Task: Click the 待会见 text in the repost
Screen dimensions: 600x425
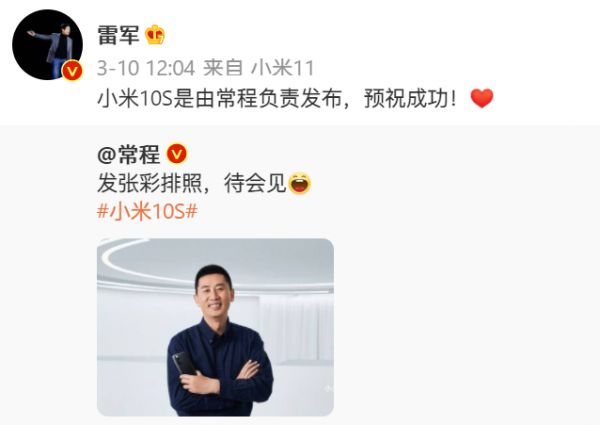Action: point(255,183)
